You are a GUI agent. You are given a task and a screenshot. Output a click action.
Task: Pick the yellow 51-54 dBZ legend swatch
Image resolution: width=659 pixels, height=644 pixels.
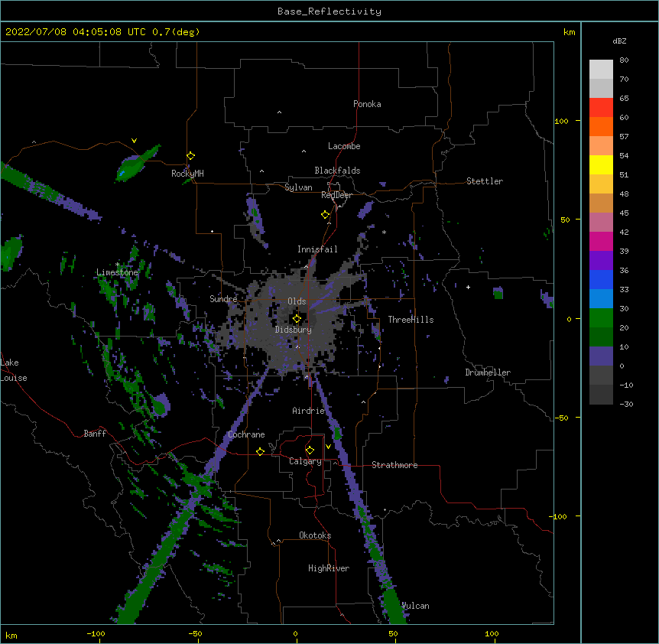601,164
